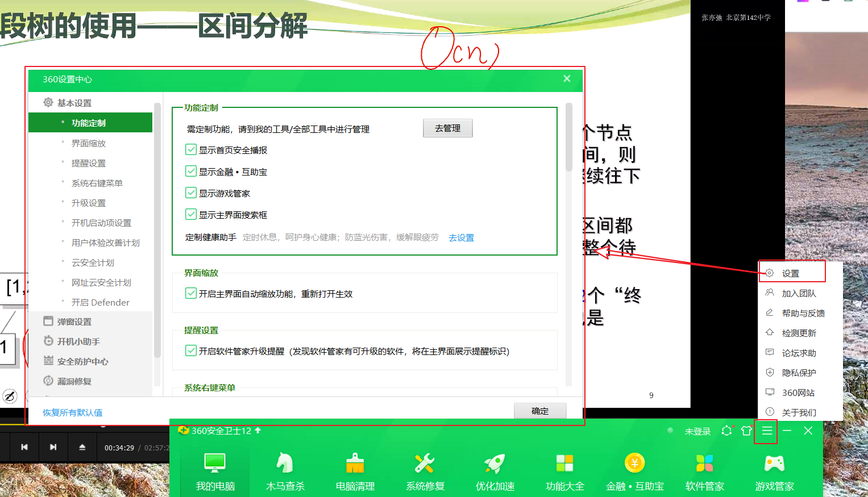Collapse 基本设置 section in sidebar
This screenshot has width=868, height=497.
coord(91,103)
